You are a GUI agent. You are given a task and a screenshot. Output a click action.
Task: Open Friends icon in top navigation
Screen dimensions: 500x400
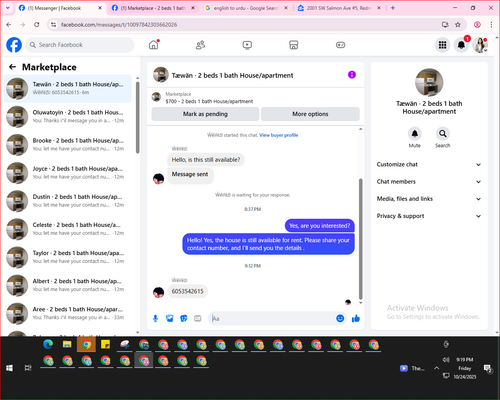coord(200,45)
